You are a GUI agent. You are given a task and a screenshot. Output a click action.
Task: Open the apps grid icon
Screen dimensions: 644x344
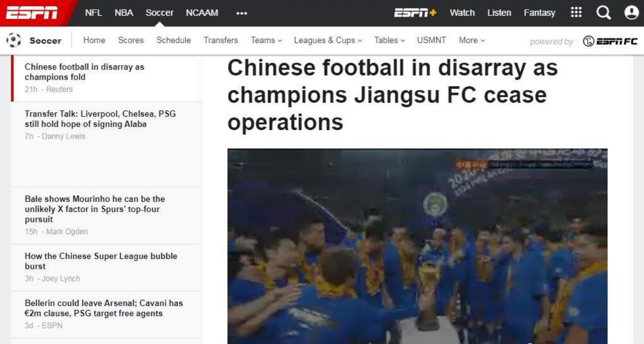tap(576, 12)
